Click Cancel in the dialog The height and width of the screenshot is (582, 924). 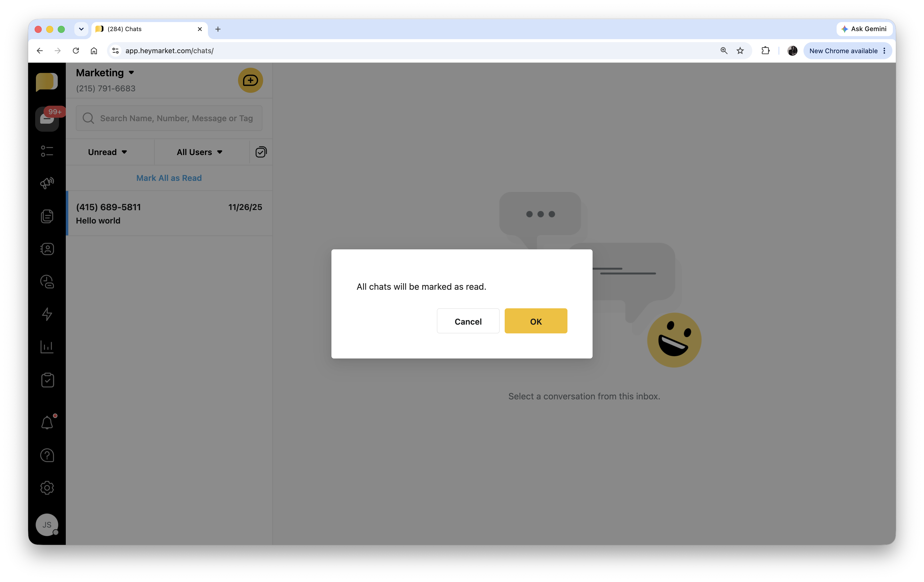tap(468, 321)
